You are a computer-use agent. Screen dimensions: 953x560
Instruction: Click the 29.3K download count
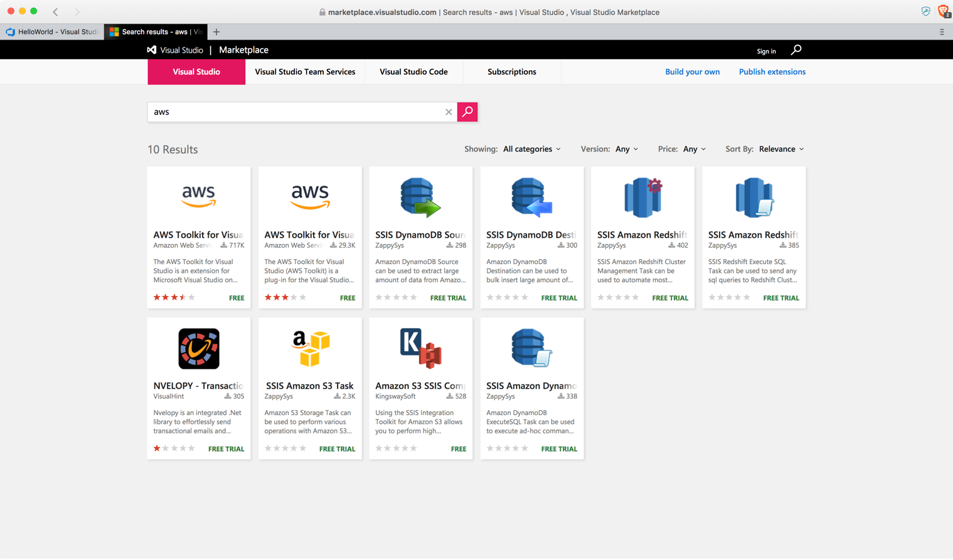(x=347, y=245)
